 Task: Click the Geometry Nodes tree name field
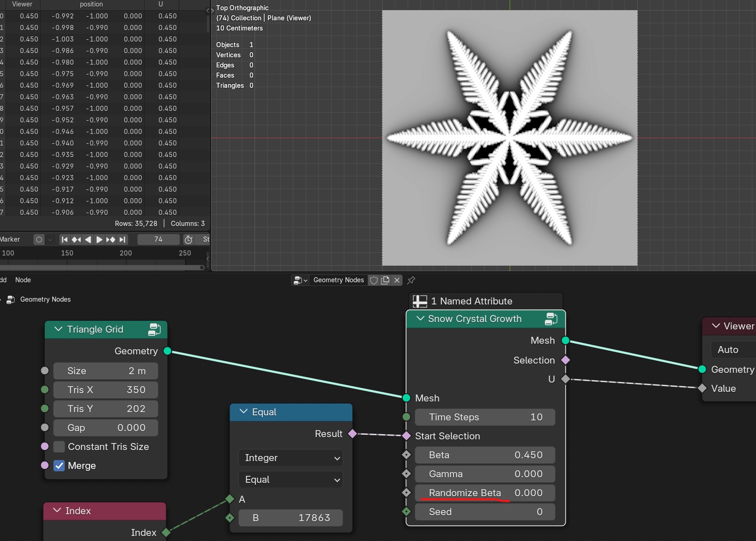tap(339, 280)
